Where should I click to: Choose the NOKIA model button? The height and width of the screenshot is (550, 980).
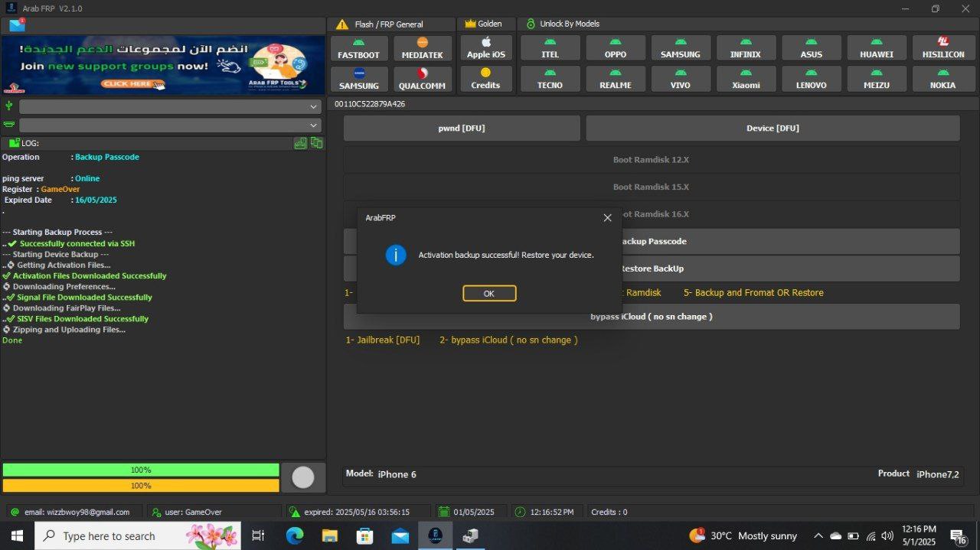[943, 79]
